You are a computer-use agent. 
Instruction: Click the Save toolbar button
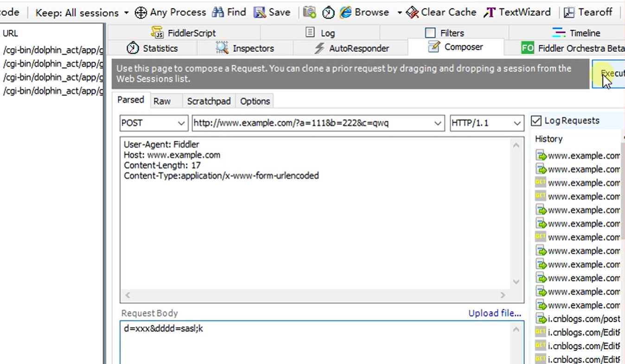click(272, 12)
